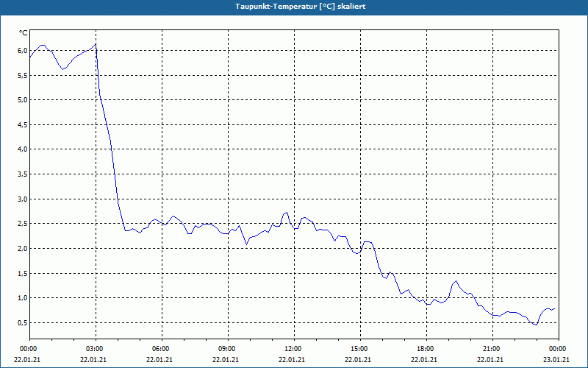The image size is (588, 368).
Task: Click the 22.01.21 date under 18:00
Action: click(424, 359)
